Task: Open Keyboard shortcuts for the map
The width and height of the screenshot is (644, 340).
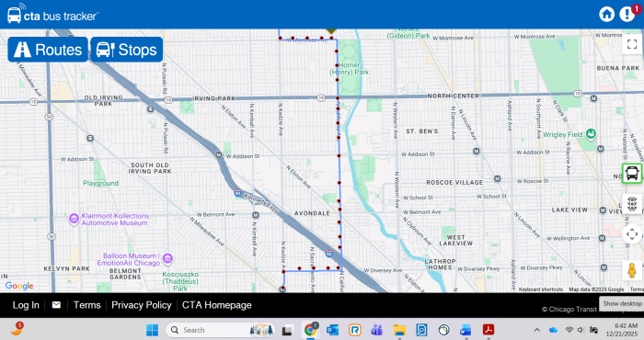Action: coord(541,289)
